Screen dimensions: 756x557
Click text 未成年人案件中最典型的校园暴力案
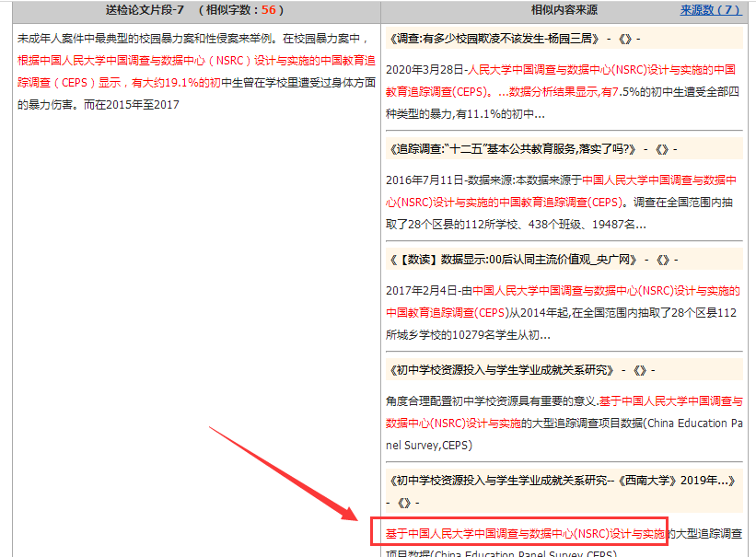(x=107, y=39)
